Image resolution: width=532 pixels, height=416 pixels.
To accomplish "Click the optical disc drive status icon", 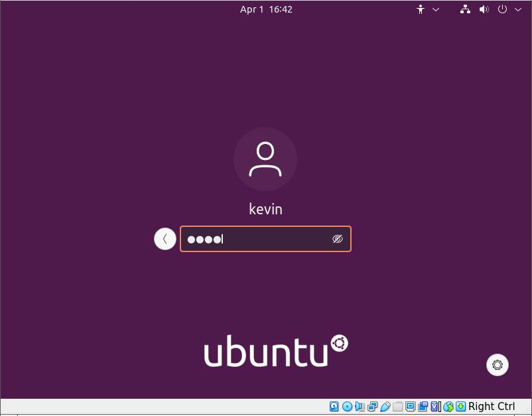I will click(x=347, y=407).
